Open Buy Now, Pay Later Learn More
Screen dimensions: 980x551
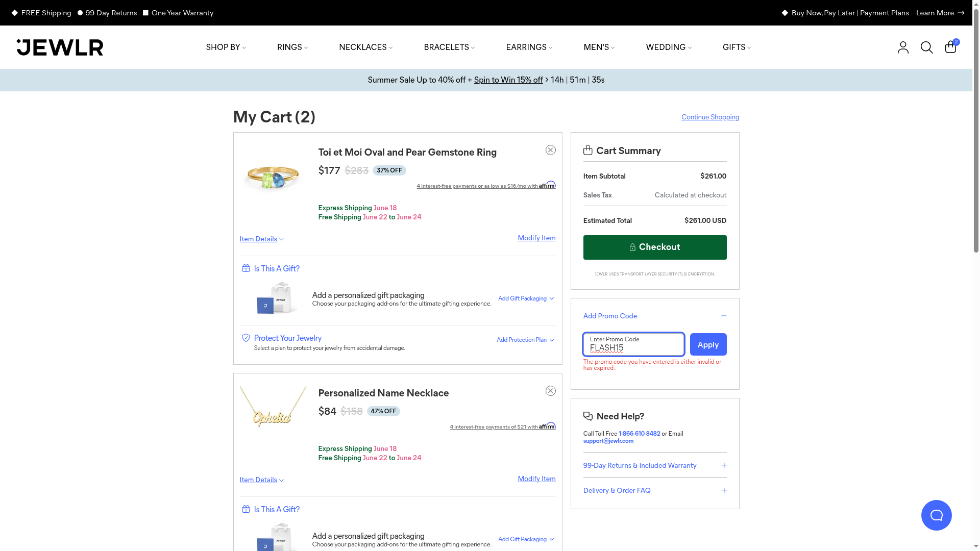click(873, 13)
